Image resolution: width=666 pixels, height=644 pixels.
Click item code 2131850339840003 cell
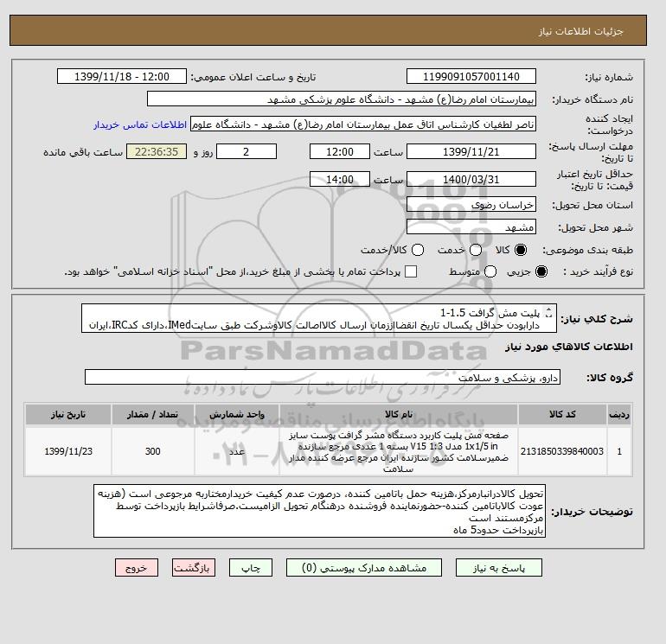coord(562,451)
